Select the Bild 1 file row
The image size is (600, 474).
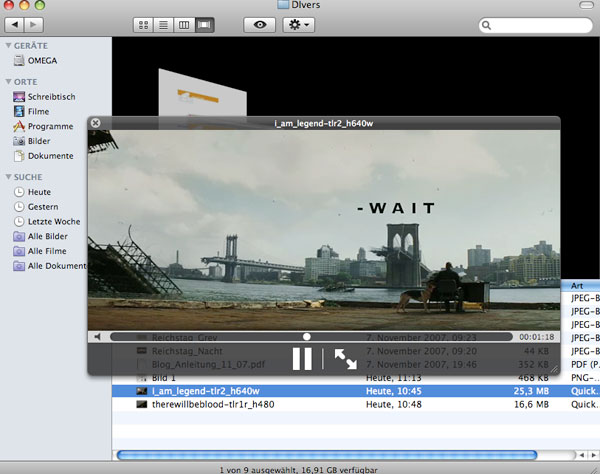(x=356, y=378)
